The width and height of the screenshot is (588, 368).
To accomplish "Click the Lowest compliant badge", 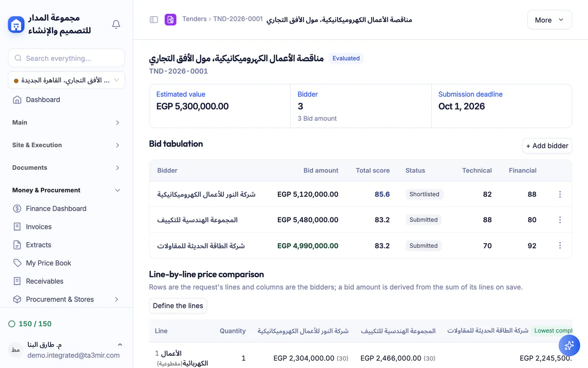I will click(552, 331).
